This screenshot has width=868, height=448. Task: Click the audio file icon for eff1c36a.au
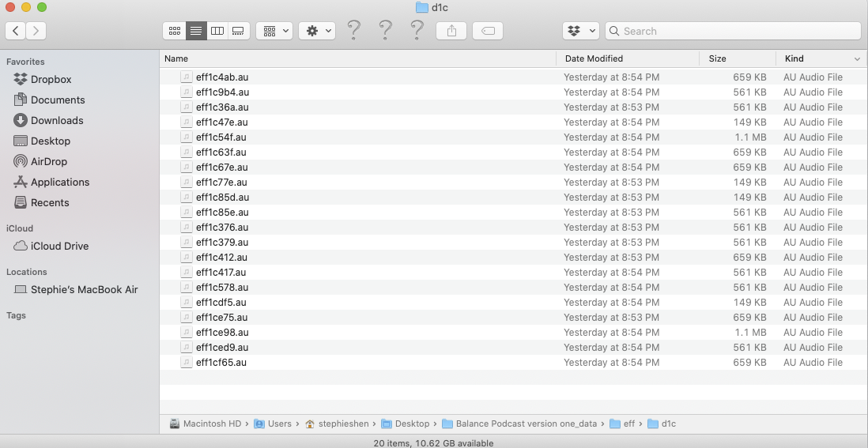(186, 107)
